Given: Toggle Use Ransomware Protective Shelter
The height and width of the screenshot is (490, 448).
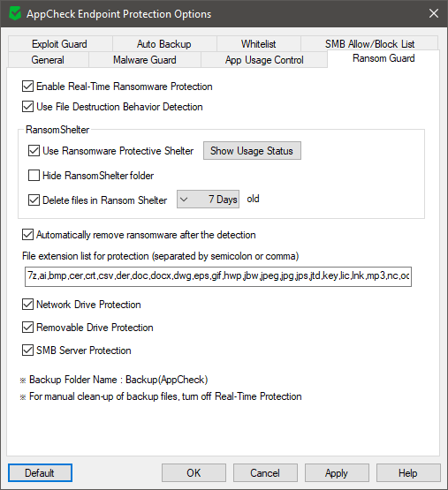Looking at the screenshot, I should (x=34, y=151).
